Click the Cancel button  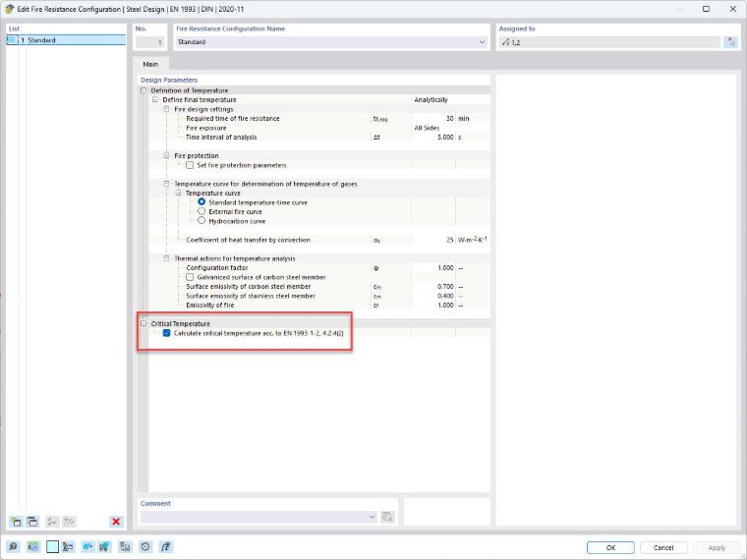[x=663, y=547]
